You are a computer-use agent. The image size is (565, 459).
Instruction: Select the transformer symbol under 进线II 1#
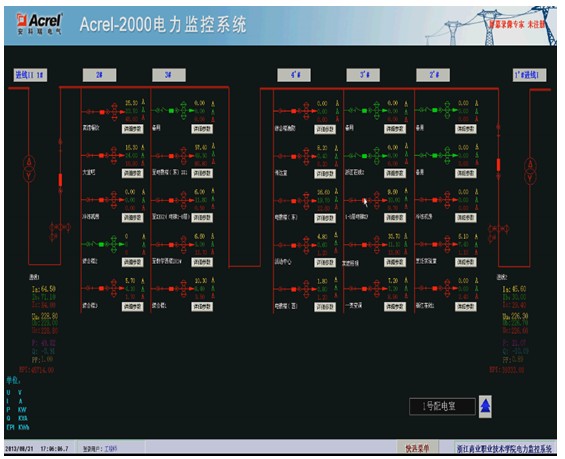[x=29, y=168]
